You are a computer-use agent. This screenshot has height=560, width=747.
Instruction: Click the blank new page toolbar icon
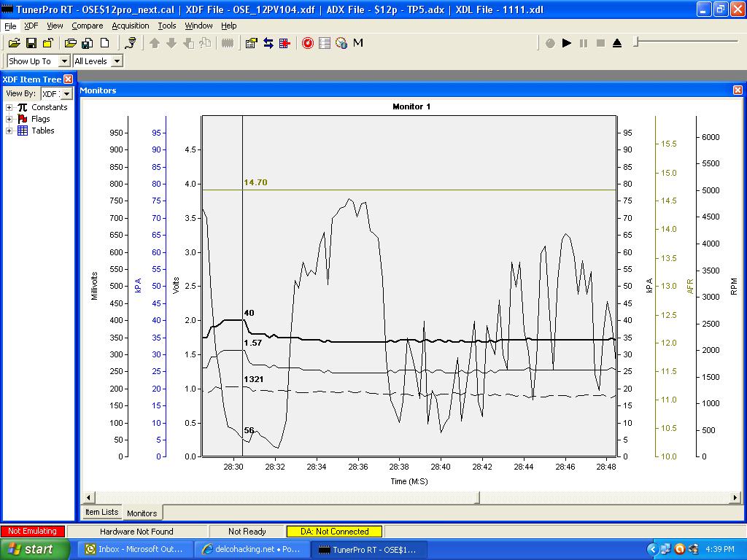tap(104, 43)
